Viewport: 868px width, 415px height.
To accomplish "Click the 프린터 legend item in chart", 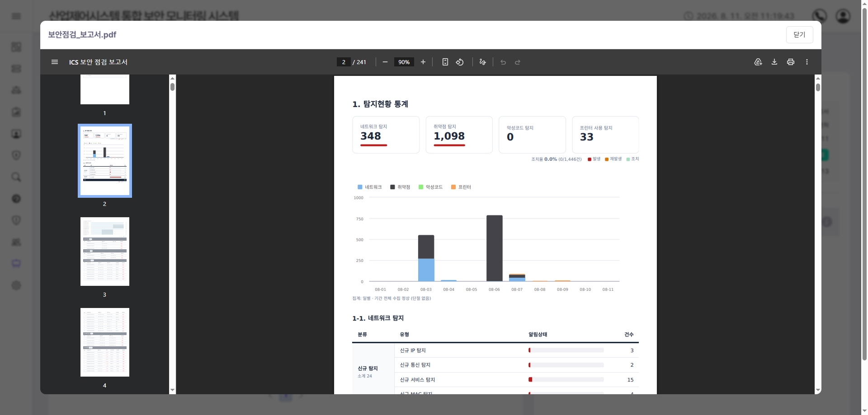I will click(461, 187).
